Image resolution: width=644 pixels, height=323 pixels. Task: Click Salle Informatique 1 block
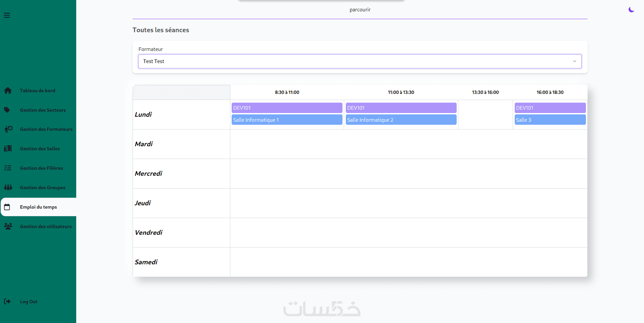click(287, 120)
